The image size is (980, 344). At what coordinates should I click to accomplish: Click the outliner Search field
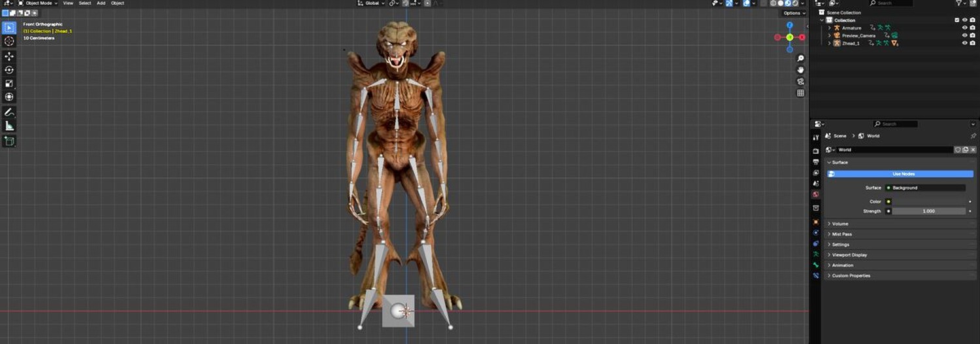tap(890, 3)
